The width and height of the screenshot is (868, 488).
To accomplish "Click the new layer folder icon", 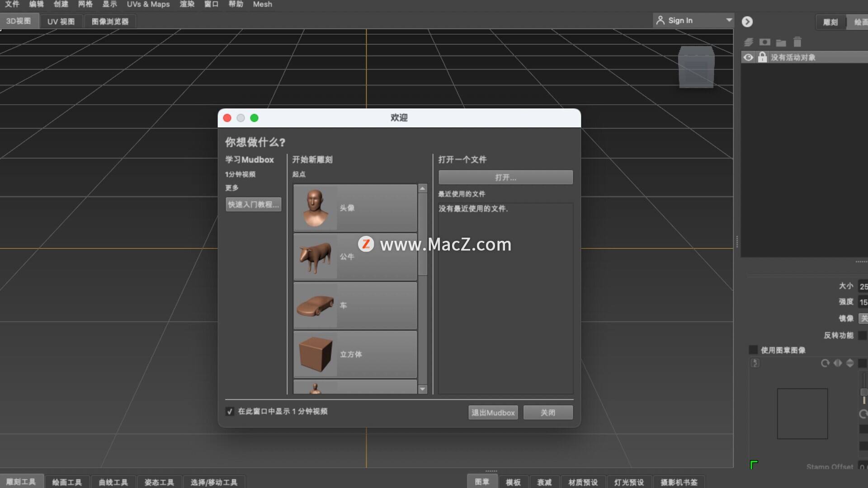I will [781, 42].
